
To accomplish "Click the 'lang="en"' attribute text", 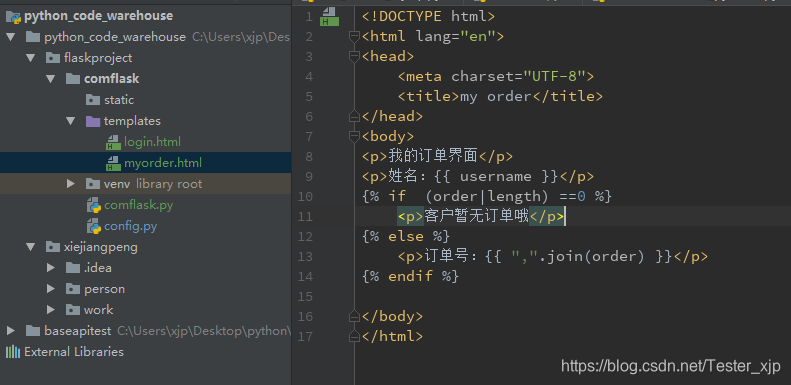I will [x=455, y=37].
